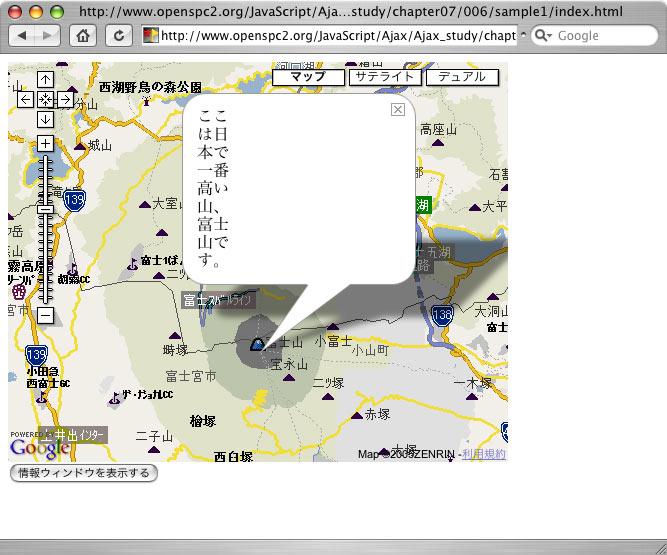The image size is (667, 555).
Task: Click the yellow minimize window button
Action: (x=36, y=12)
